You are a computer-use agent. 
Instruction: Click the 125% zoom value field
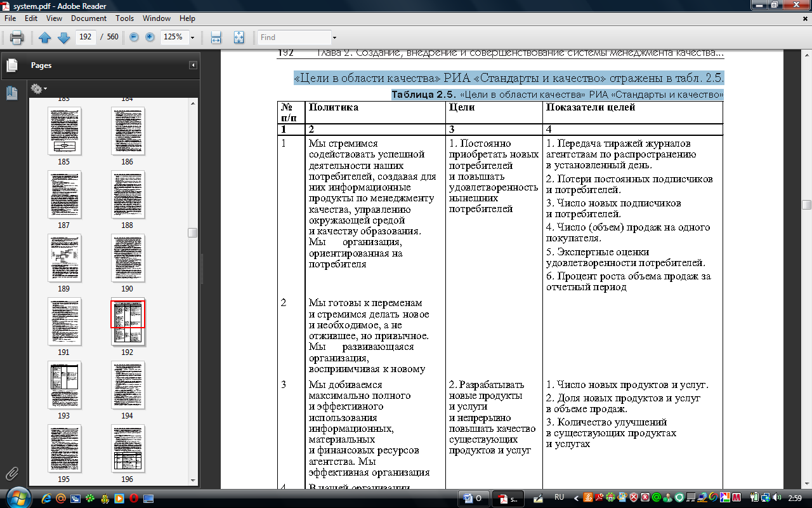174,37
